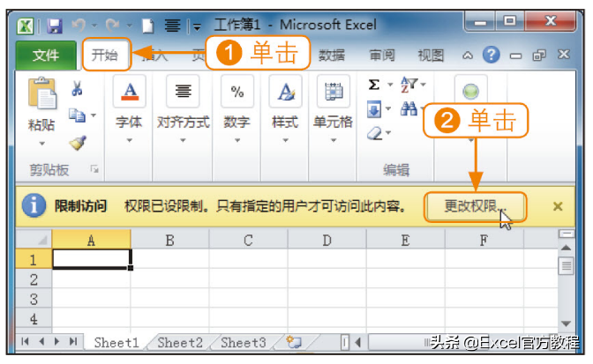The image size is (593, 364).
Task: Minimize the ribbon with the caret icon
Action: coord(468,56)
